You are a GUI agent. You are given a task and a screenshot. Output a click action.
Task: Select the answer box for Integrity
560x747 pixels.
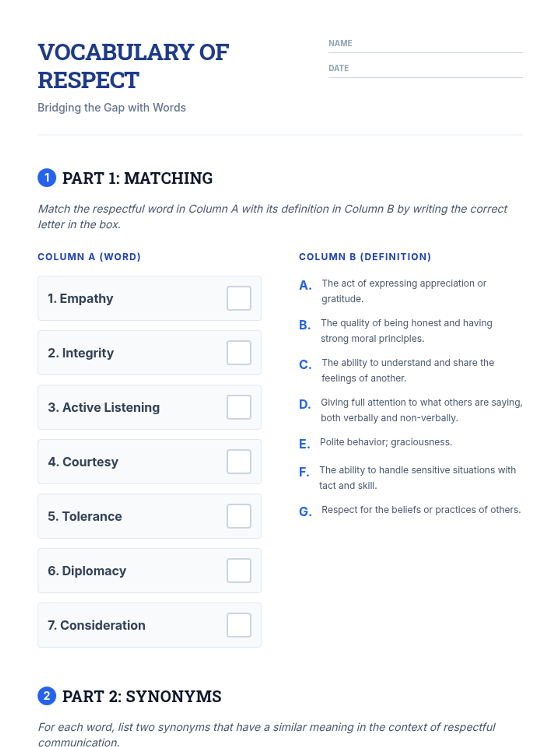tap(239, 352)
